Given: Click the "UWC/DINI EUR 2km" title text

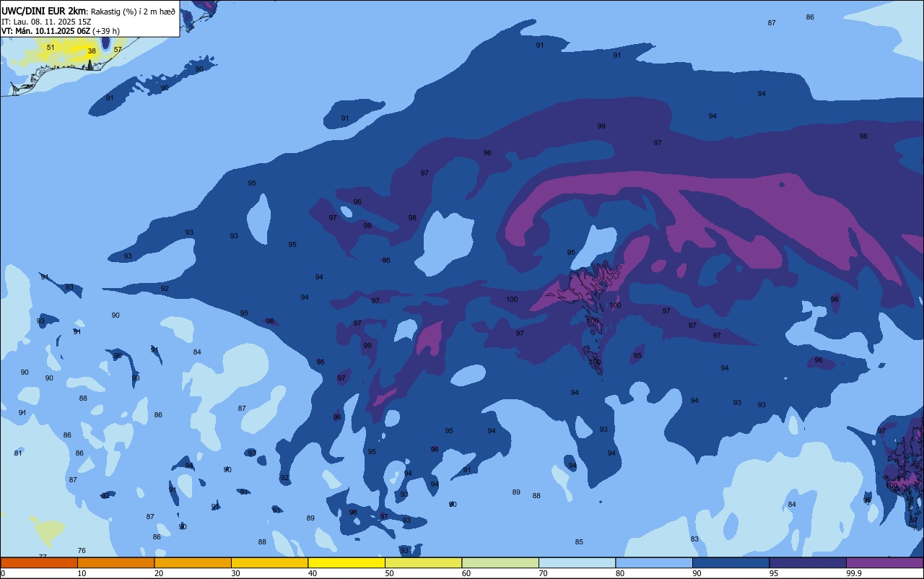Looking at the screenshot, I should [43, 10].
